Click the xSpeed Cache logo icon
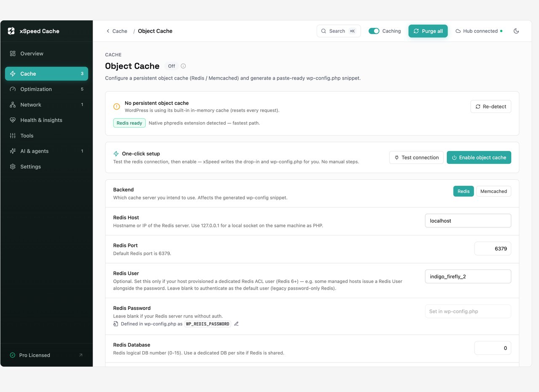The width and height of the screenshot is (539, 392). (11, 31)
